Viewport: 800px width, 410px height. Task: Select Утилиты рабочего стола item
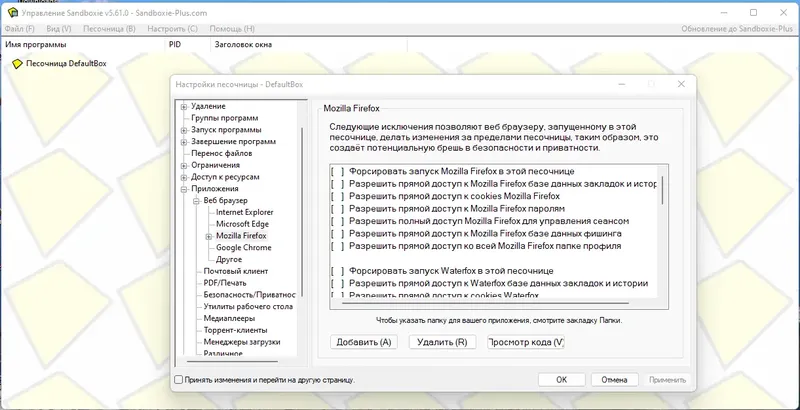pos(248,306)
